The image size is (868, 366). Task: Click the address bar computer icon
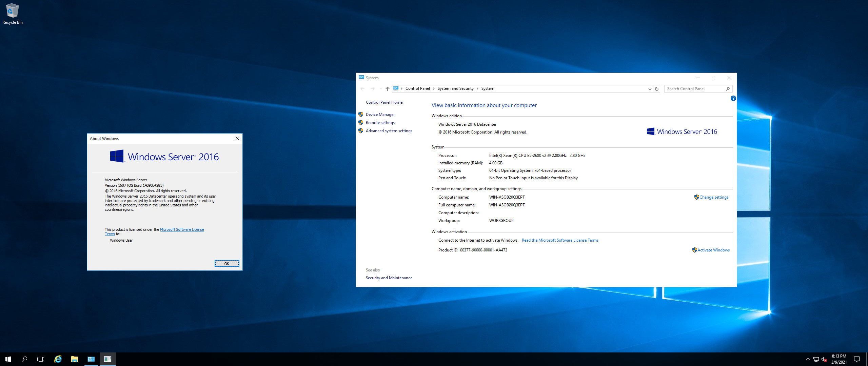pyautogui.click(x=396, y=88)
